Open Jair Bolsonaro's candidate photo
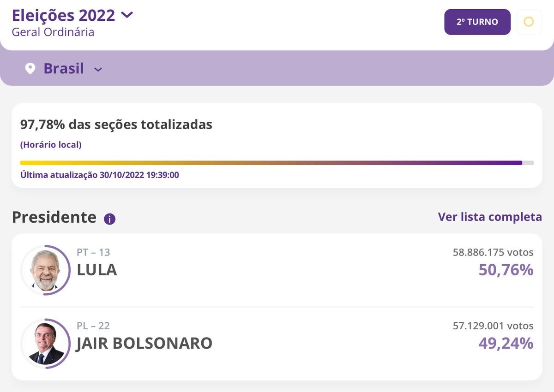 click(x=45, y=344)
